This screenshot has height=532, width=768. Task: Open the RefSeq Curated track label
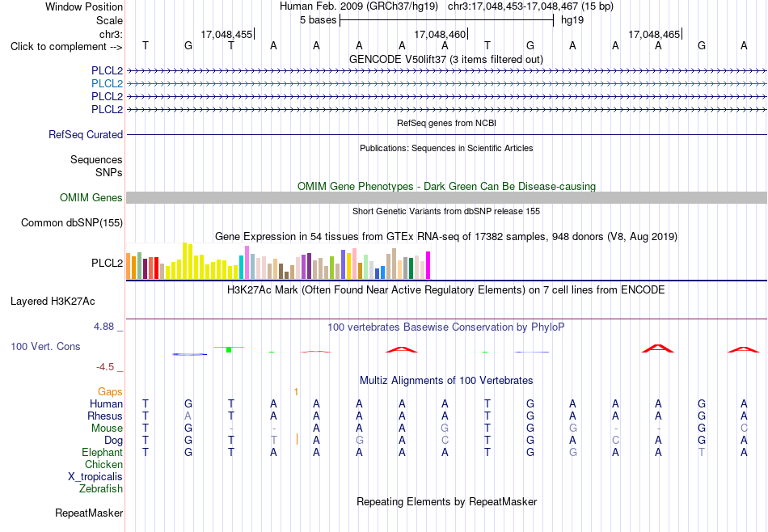click(x=85, y=134)
